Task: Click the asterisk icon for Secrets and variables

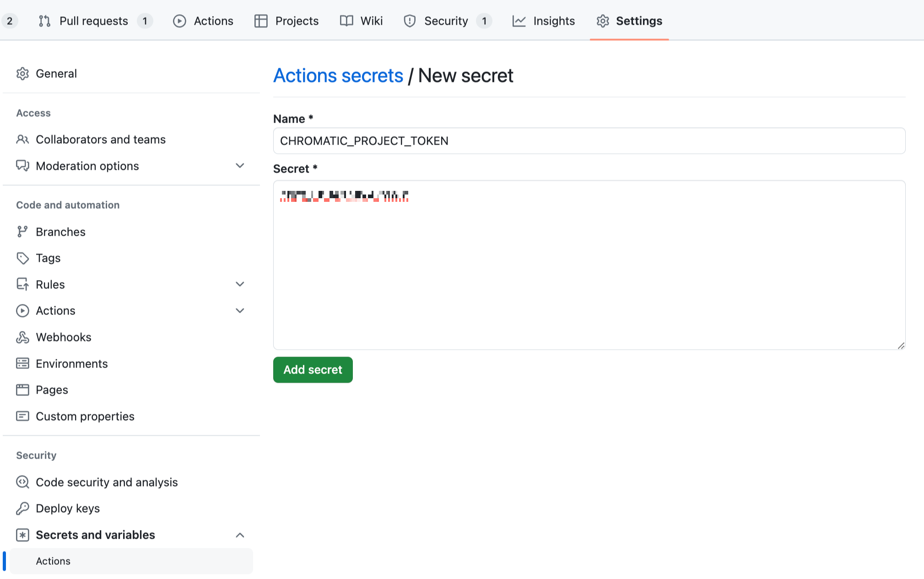Action: coord(22,535)
